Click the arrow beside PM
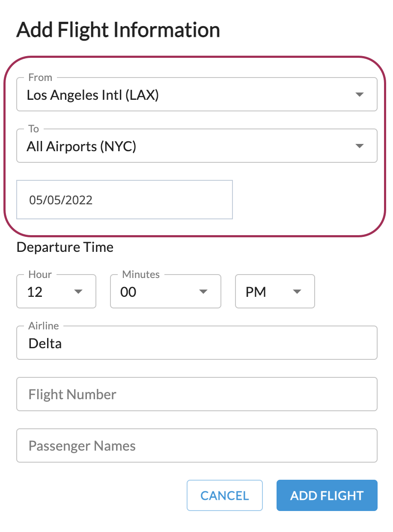 tap(297, 292)
